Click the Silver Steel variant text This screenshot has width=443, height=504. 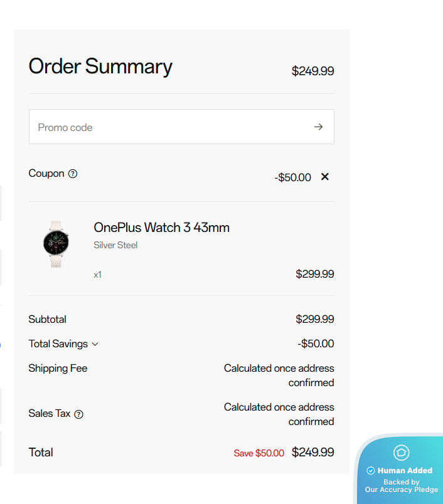[115, 245]
